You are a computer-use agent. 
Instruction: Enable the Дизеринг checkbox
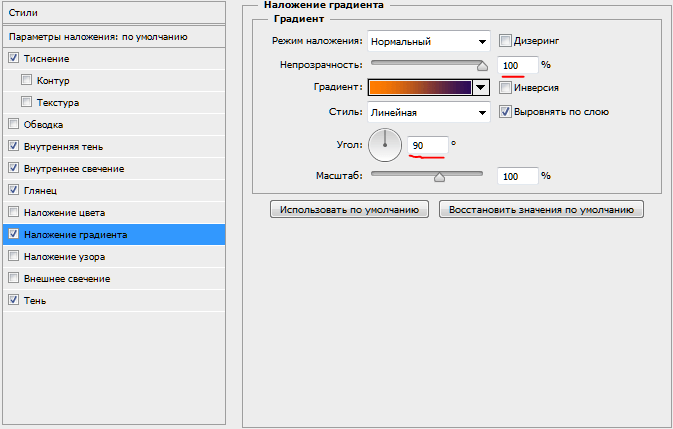pyautogui.click(x=505, y=42)
